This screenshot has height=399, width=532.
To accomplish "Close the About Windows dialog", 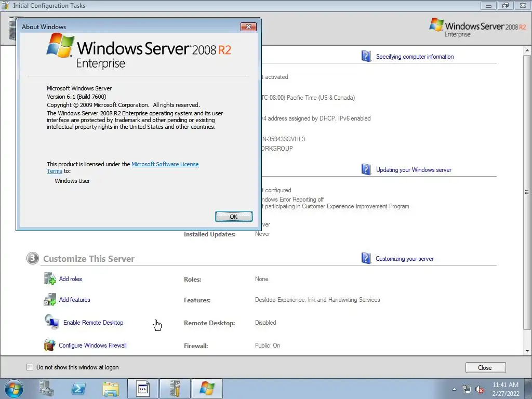I will point(248,27).
